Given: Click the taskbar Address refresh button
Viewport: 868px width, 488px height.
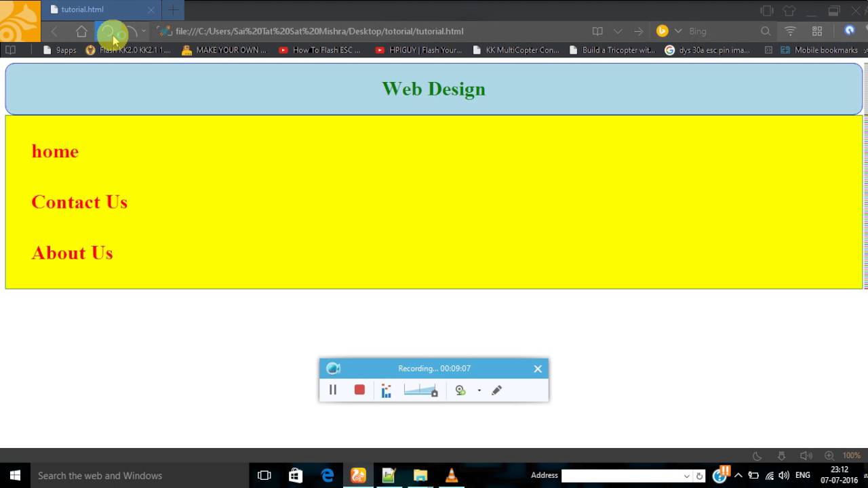Looking at the screenshot, I should pyautogui.click(x=700, y=476).
